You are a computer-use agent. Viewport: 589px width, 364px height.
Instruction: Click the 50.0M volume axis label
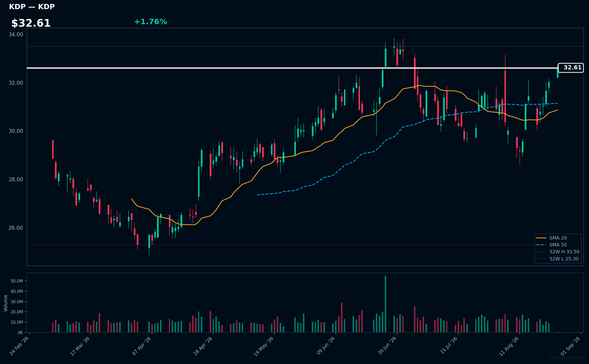(17, 281)
